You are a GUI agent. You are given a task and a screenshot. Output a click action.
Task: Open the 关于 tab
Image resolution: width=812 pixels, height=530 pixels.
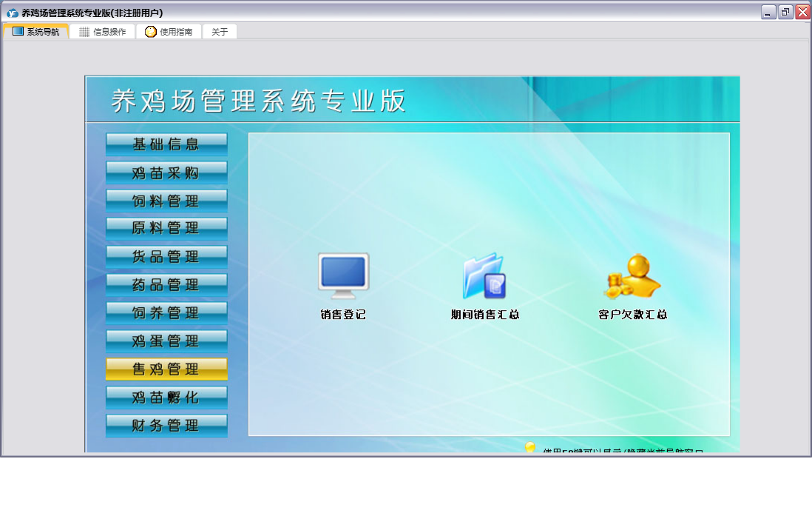coord(220,32)
